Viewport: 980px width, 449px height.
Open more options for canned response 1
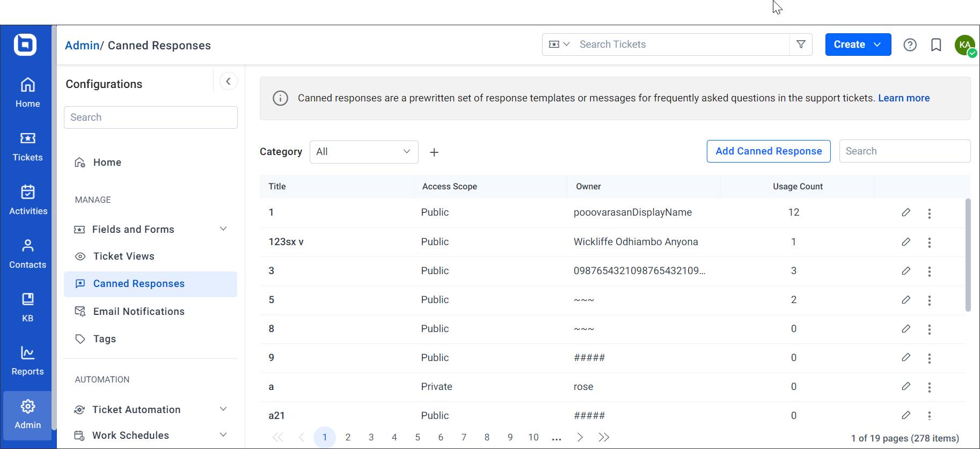point(929,214)
